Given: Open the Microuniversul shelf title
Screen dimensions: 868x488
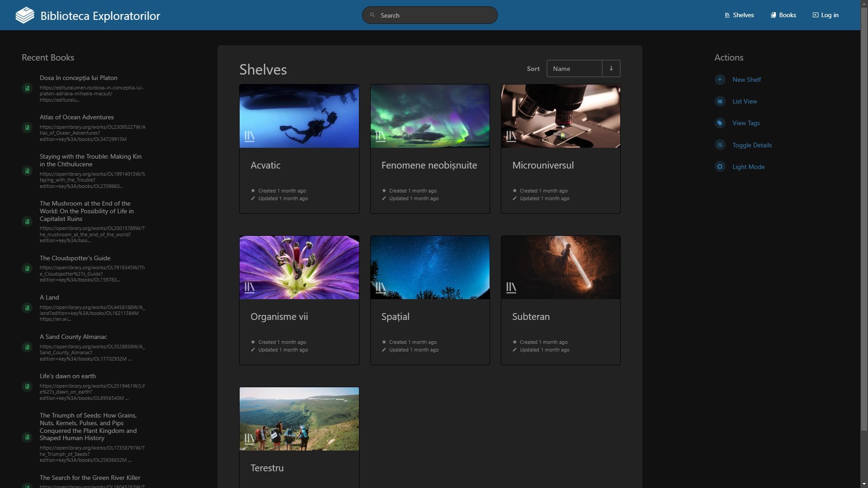Looking at the screenshot, I should pos(542,165).
